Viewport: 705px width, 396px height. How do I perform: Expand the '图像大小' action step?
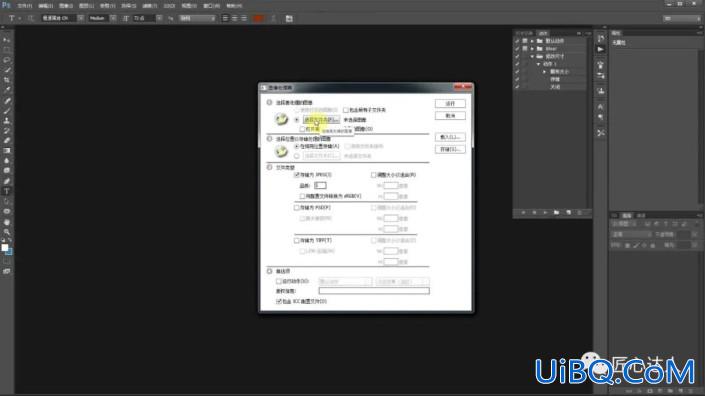pyautogui.click(x=544, y=72)
